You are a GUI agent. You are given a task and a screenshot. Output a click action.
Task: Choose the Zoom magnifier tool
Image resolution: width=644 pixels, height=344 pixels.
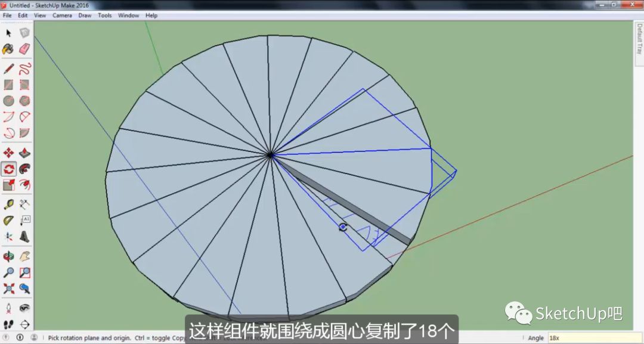pyautogui.click(x=8, y=272)
